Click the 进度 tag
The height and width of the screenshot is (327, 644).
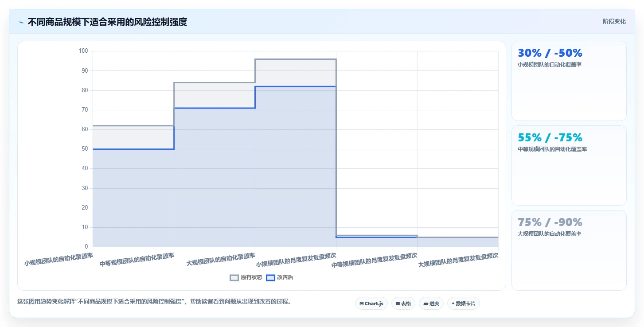[431, 304]
